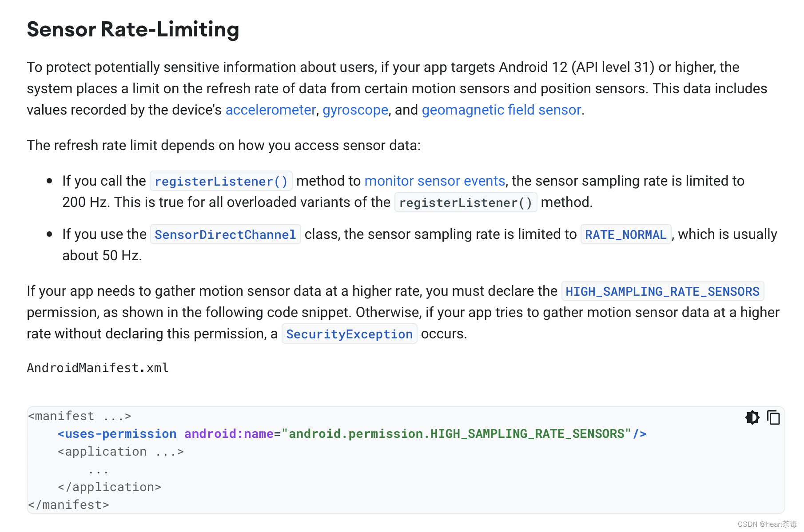Open the accelerometer link
The height and width of the screenshot is (532, 804).
click(x=271, y=110)
